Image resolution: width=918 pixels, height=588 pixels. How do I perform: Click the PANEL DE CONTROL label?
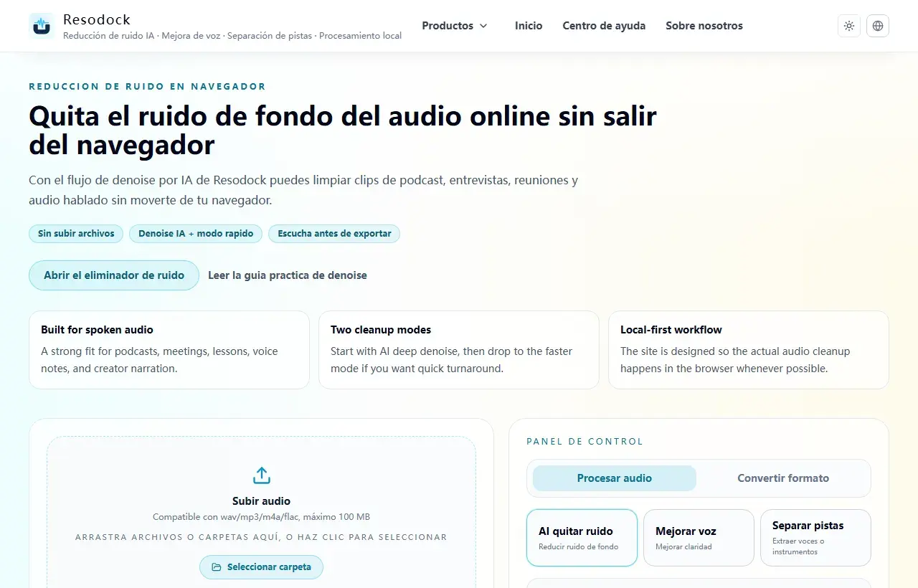(x=585, y=442)
